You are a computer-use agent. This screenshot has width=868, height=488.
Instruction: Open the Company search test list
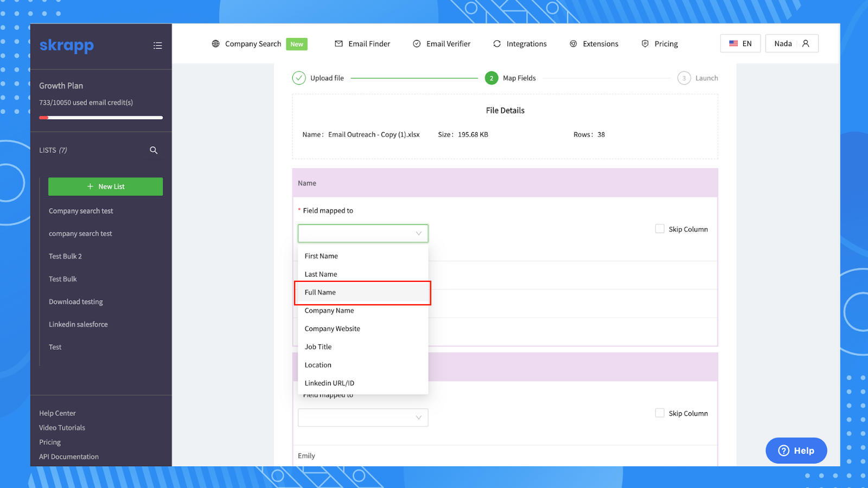point(81,211)
